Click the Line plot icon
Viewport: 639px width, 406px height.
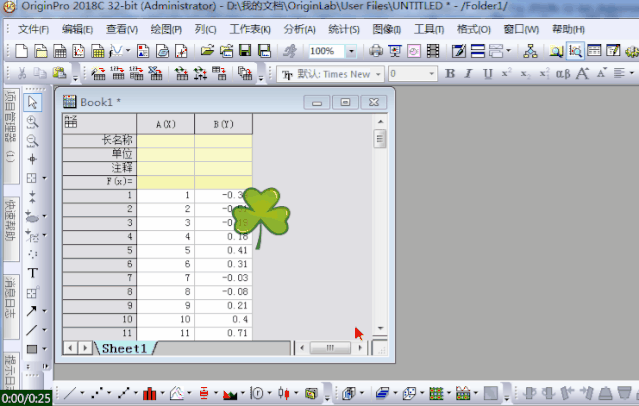point(70,393)
